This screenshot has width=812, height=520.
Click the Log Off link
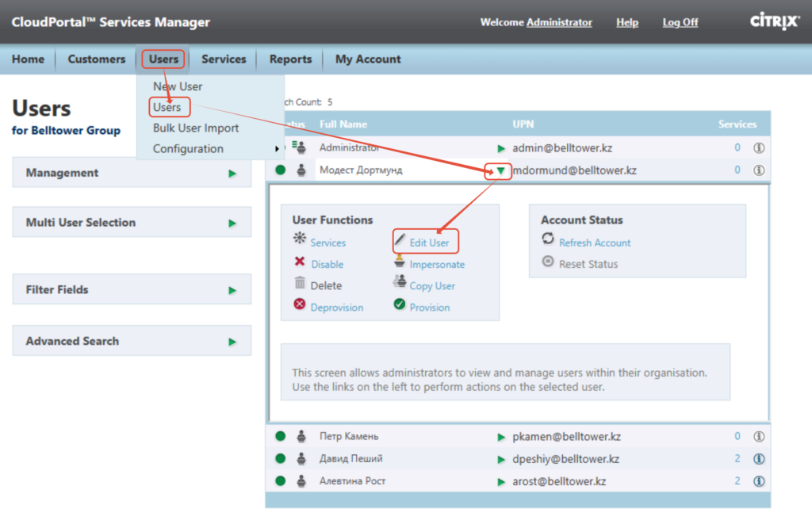[x=680, y=22]
